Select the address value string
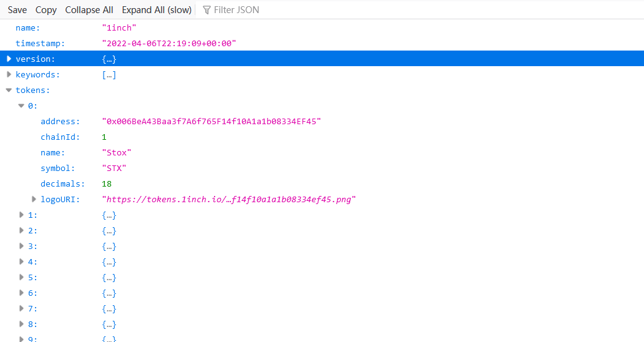The width and height of the screenshot is (644, 342). (211, 122)
